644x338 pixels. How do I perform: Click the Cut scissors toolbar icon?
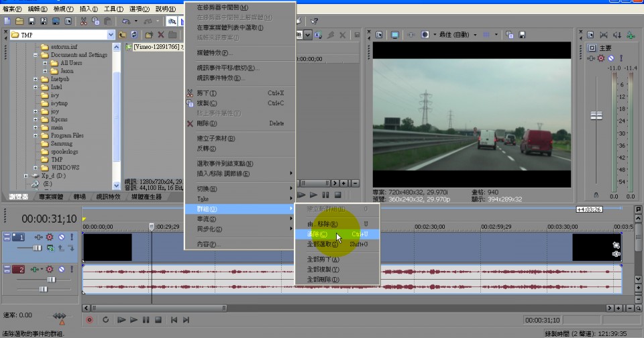(x=84, y=21)
